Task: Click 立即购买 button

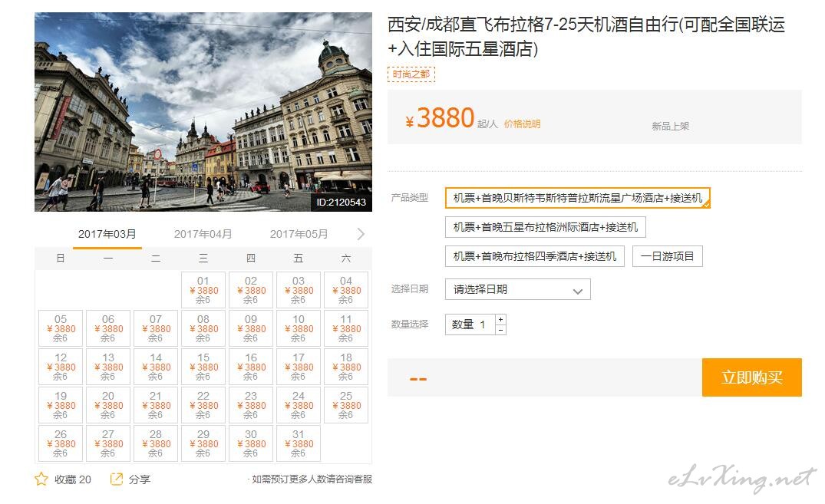Action: coord(752,377)
